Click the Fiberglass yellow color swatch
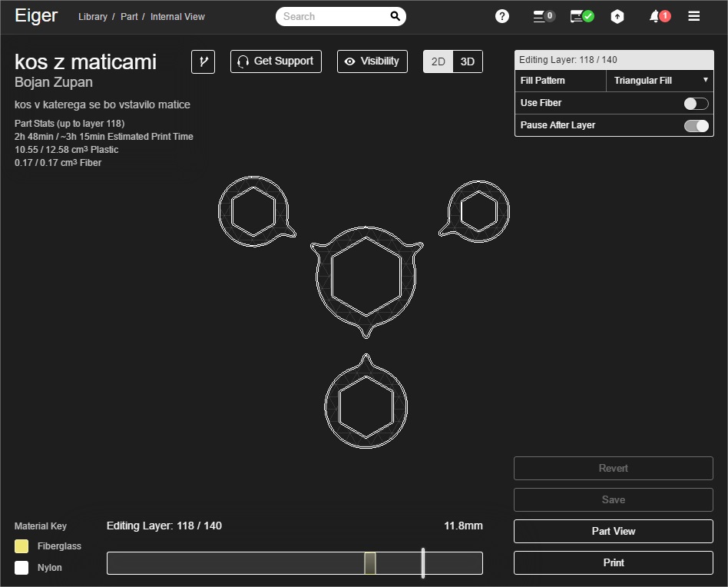 (x=22, y=546)
